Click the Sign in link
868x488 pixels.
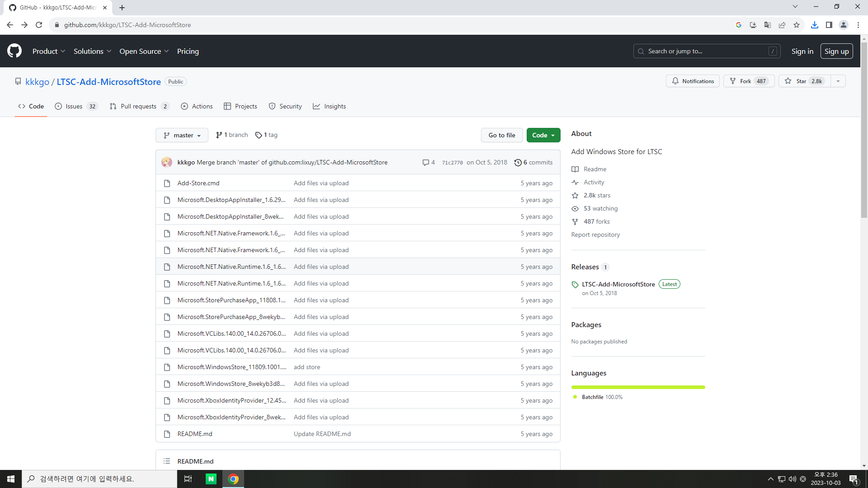(x=802, y=51)
